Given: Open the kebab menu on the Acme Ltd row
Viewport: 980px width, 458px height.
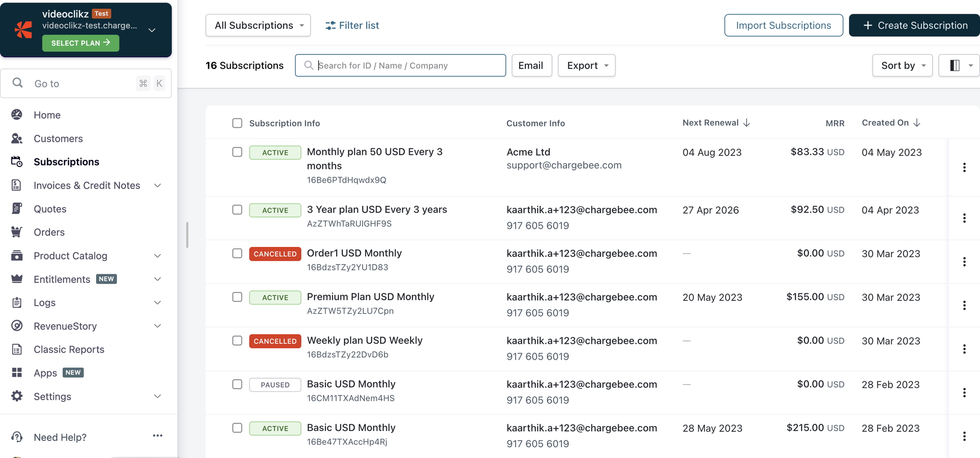Looking at the screenshot, I should 964,167.
